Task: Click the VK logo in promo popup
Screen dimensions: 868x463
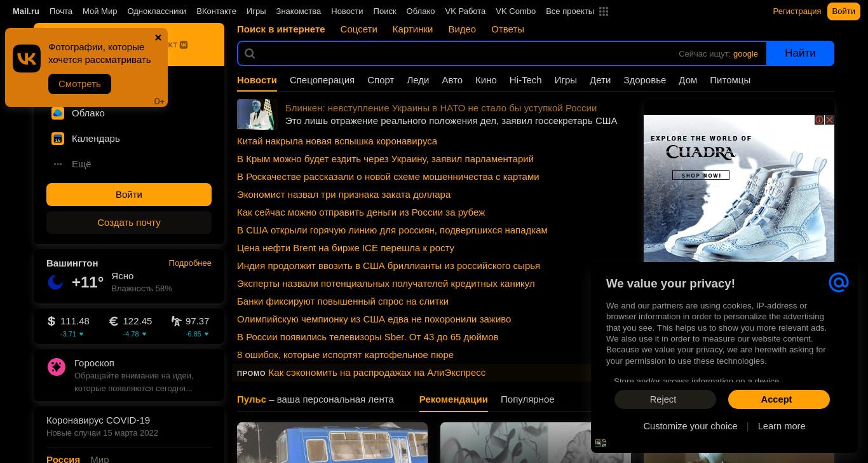Action: pyautogui.click(x=27, y=59)
